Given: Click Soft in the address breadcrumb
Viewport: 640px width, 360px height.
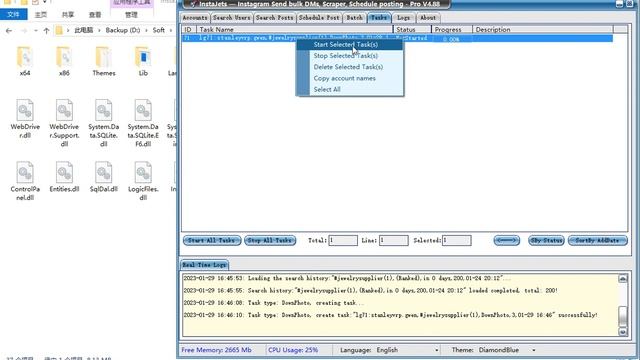Looking at the screenshot, I should [x=158, y=30].
